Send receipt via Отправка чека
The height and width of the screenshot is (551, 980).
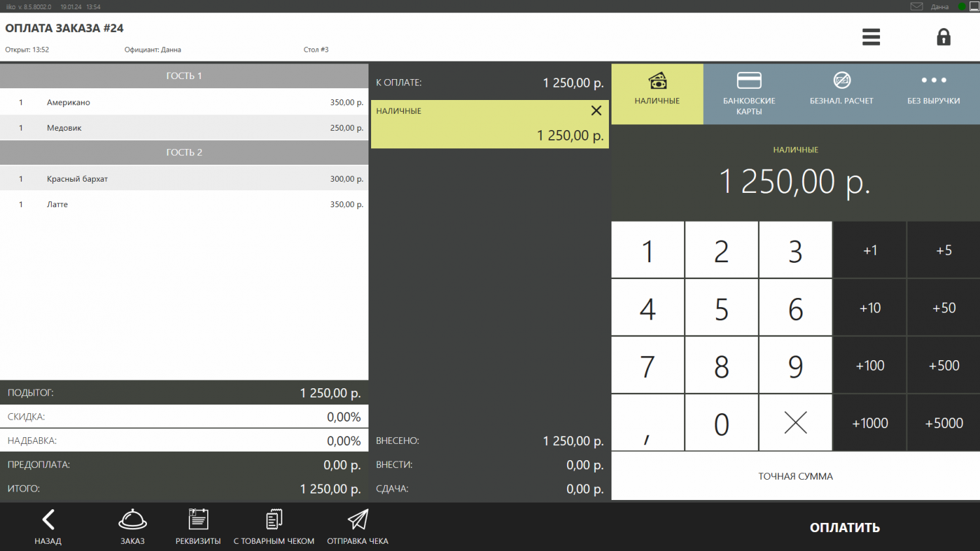click(357, 527)
